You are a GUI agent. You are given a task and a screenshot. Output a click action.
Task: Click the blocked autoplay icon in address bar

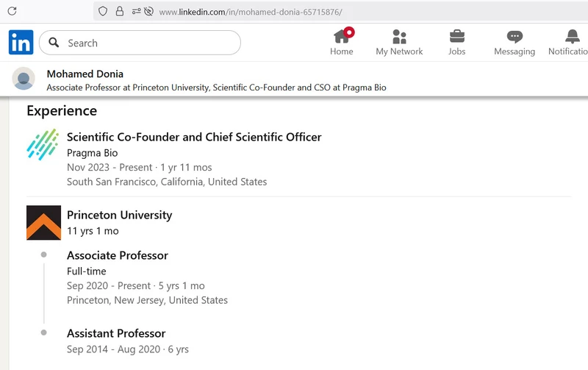pyautogui.click(x=148, y=12)
